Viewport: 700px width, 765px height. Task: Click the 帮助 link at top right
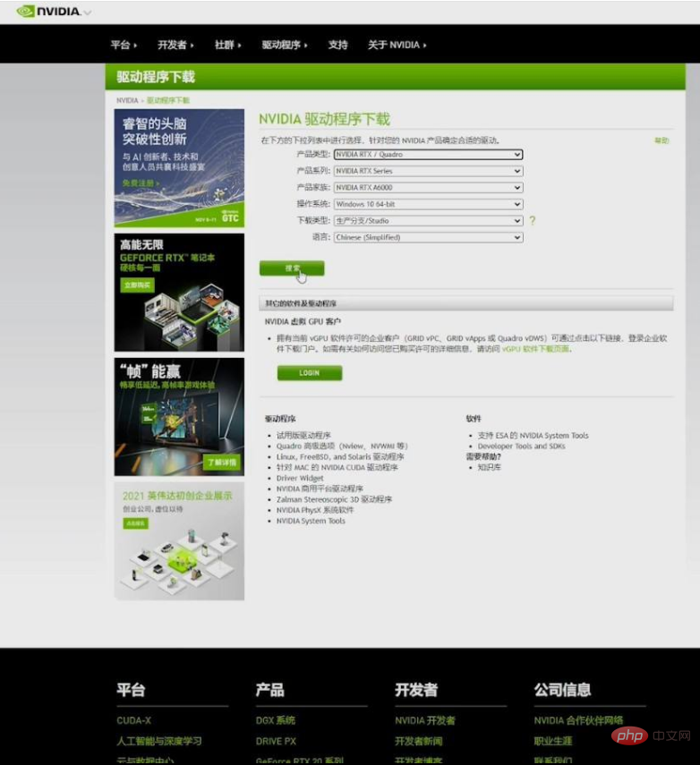662,140
